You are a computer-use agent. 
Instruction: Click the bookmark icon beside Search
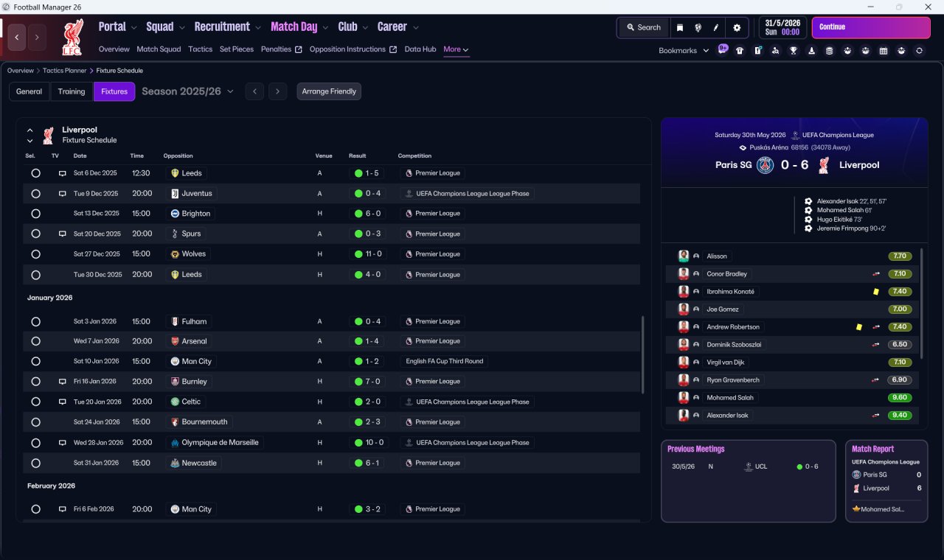pos(680,27)
